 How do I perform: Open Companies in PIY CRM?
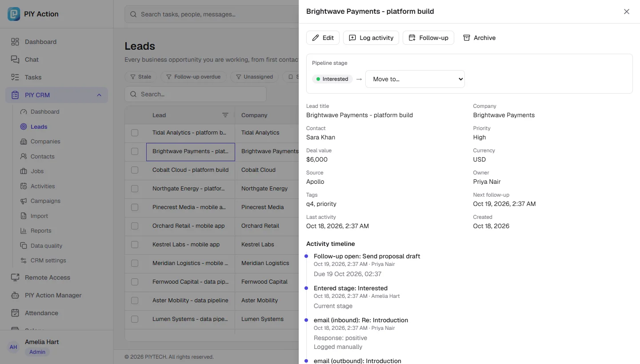62,142
